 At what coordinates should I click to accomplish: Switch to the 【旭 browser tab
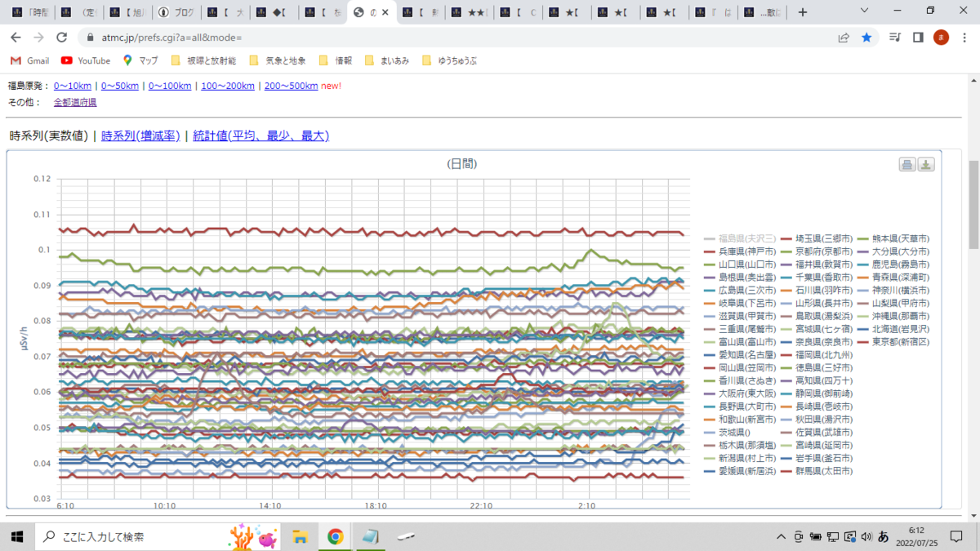click(x=127, y=12)
